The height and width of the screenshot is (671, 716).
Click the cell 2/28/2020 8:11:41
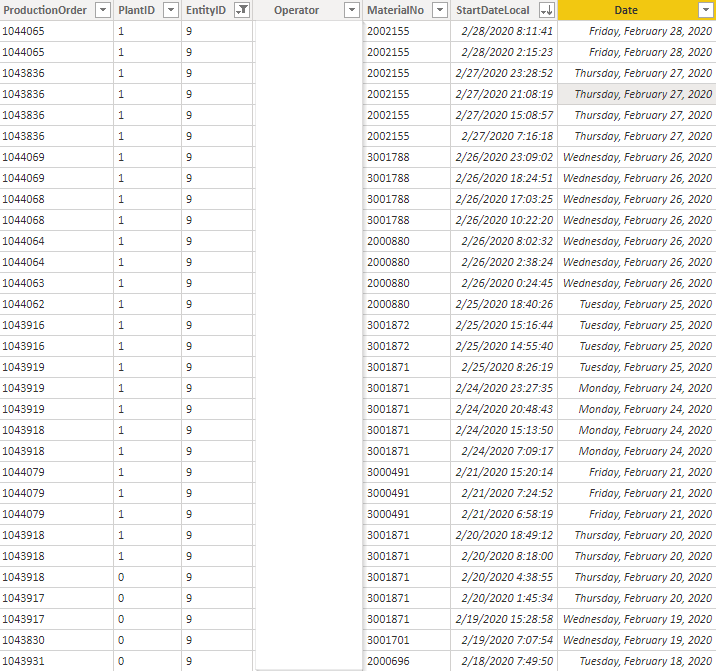(x=504, y=31)
